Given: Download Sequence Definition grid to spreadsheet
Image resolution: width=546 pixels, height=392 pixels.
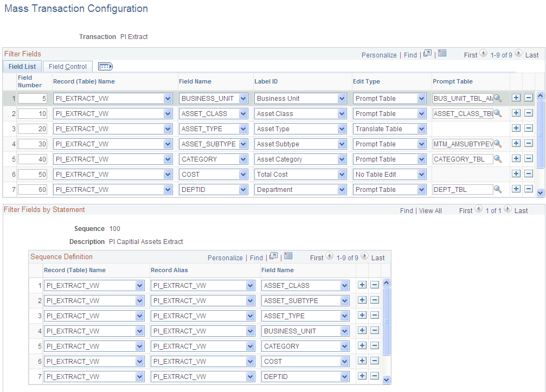Looking at the screenshot, I should (x=287, y=257).
